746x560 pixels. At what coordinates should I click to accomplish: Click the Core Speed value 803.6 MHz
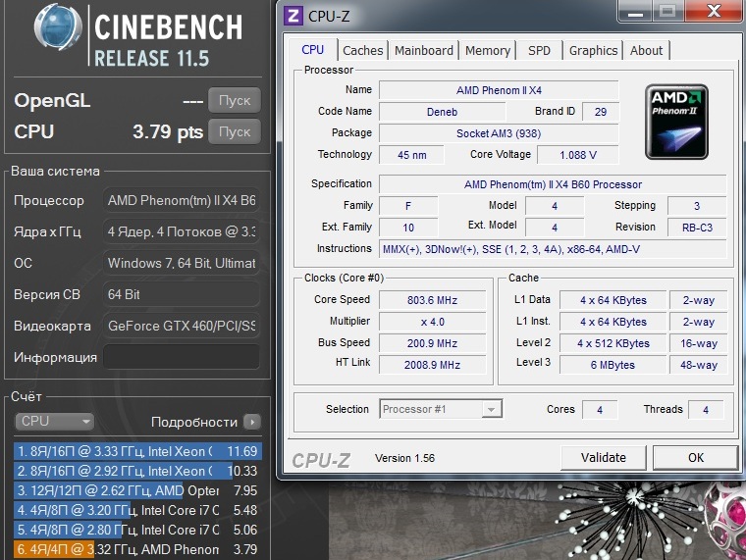pos(432,300)
